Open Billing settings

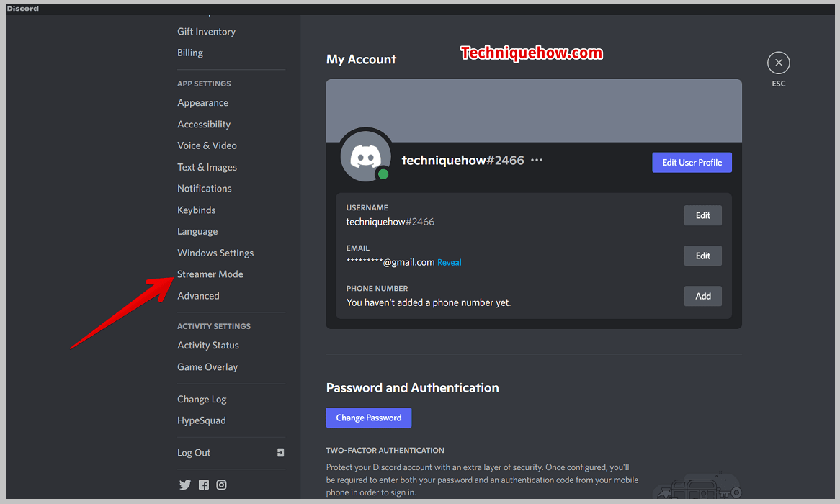(190, 53)
